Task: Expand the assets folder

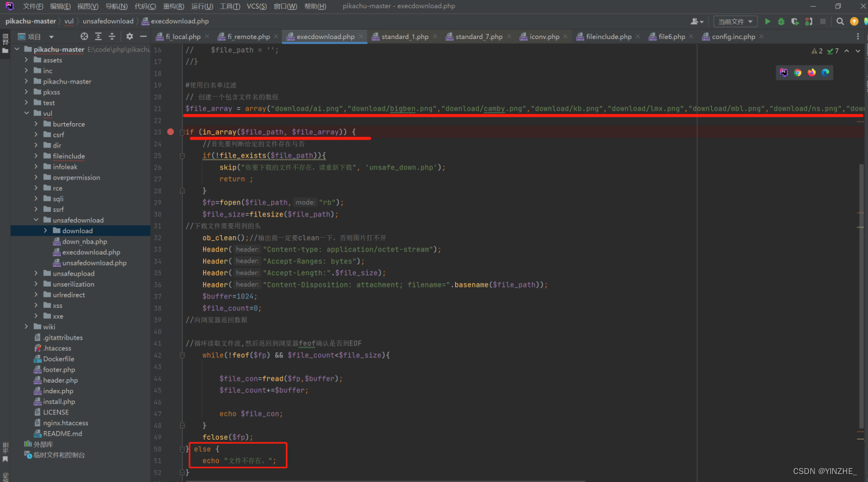Action: [26, 60]
